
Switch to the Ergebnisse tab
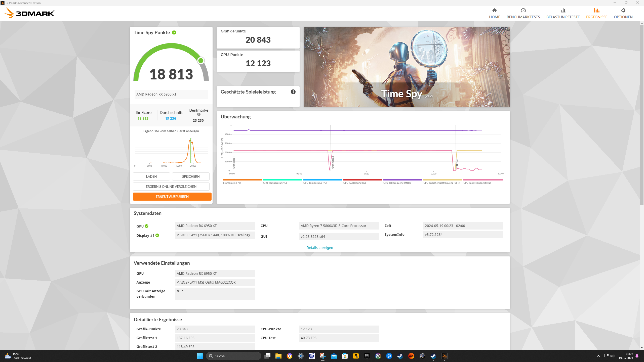pos(596,13)
